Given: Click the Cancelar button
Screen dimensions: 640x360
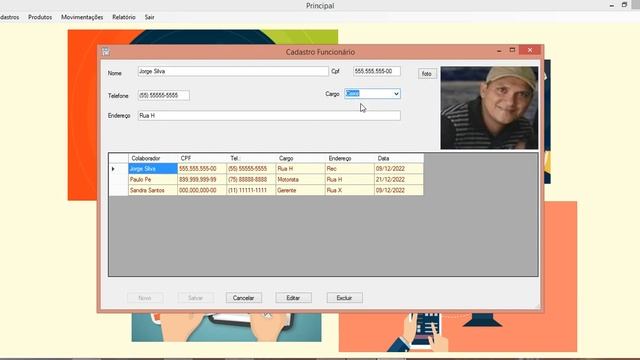Looking at the screenshot, I should point(244,298).
